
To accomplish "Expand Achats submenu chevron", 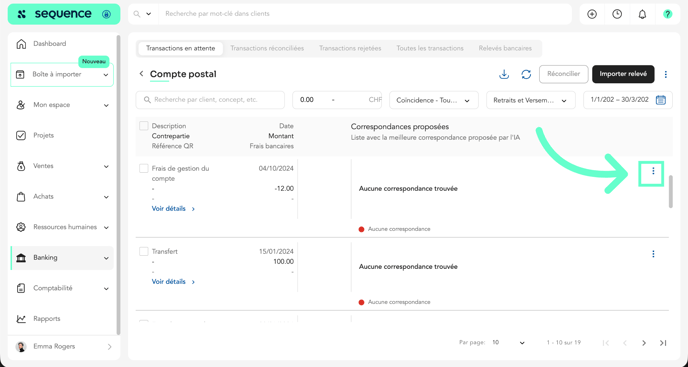I will pyautogui.click(x=106, y=197).
